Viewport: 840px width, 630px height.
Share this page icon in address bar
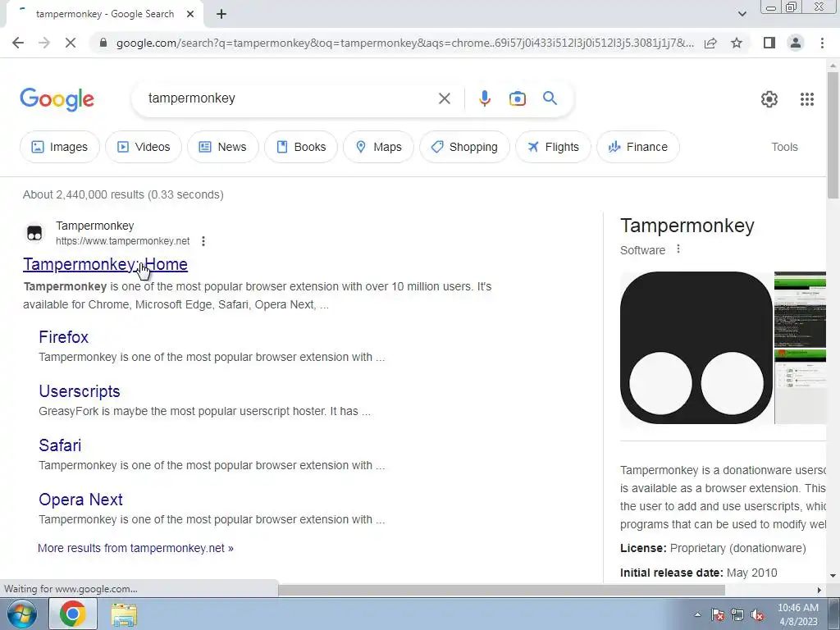coord(710,43)
